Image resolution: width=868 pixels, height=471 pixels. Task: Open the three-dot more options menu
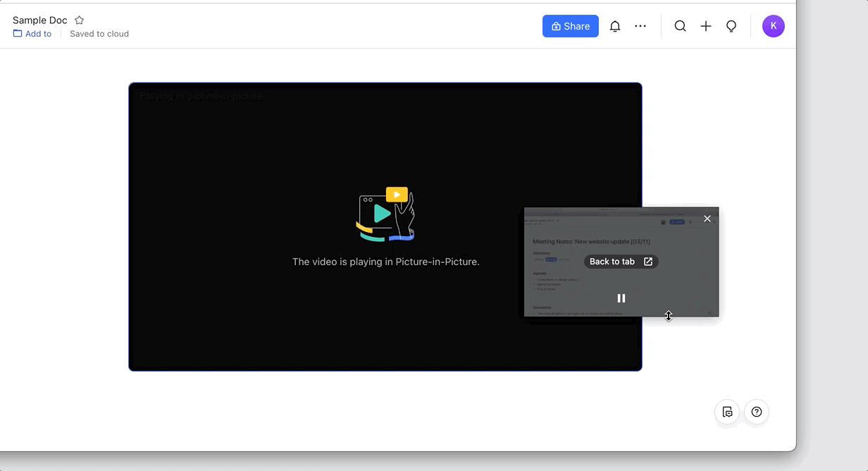(640, 26)
